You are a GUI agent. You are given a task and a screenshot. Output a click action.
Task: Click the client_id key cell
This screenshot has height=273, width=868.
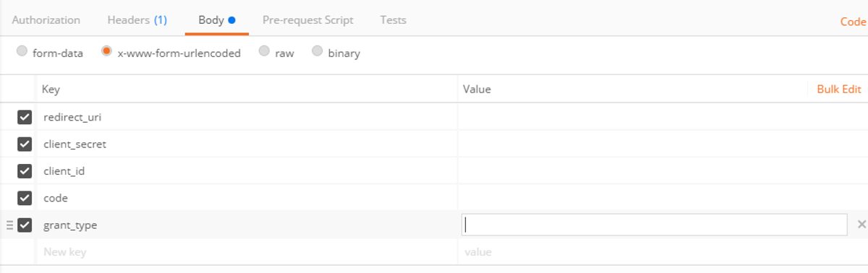(247, 171)
